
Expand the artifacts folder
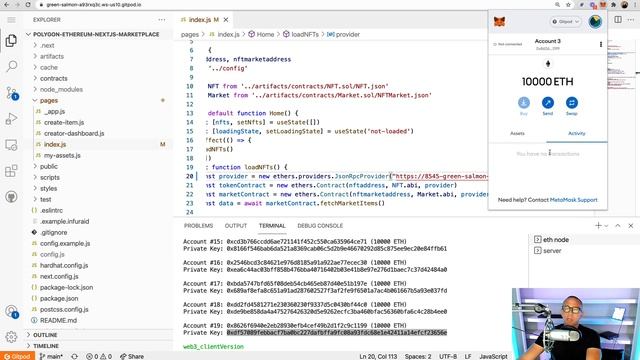(52, 56)
